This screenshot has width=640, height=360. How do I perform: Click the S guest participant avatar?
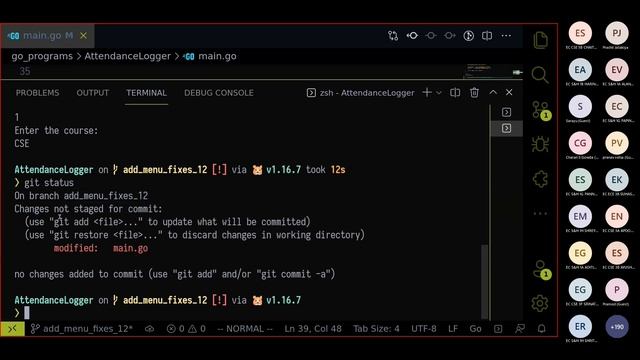(580, 107)
